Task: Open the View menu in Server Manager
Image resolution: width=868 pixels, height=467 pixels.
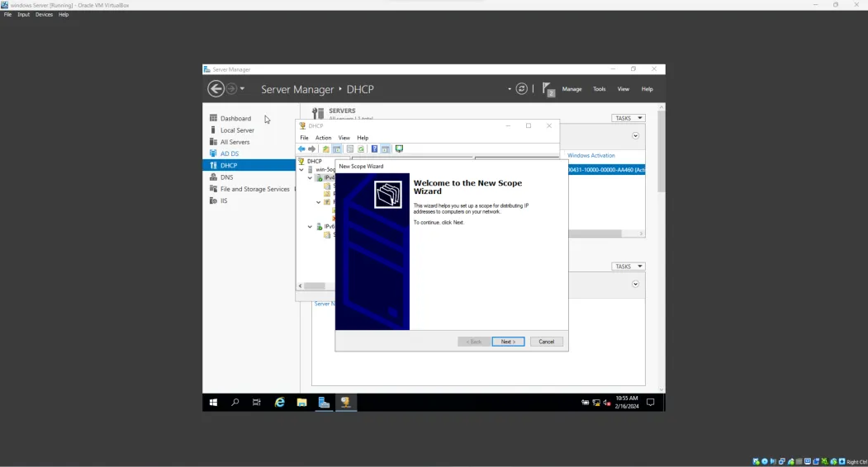Action: (x=624, y=89)
